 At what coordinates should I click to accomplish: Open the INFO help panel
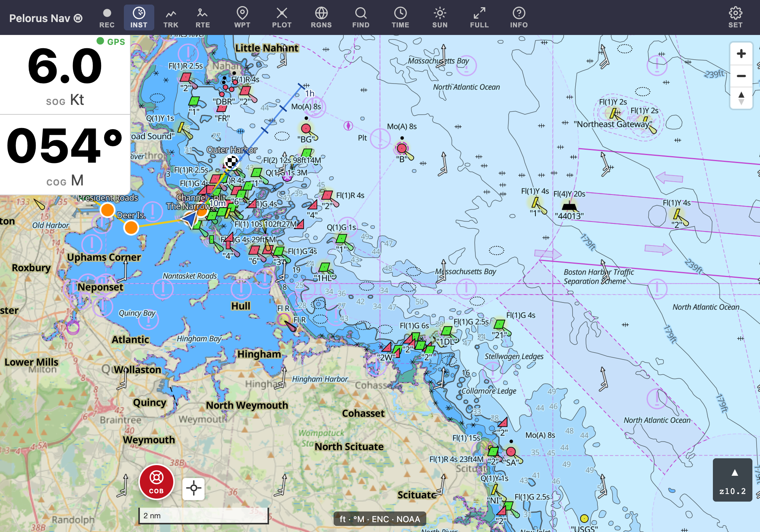(519, 17)
